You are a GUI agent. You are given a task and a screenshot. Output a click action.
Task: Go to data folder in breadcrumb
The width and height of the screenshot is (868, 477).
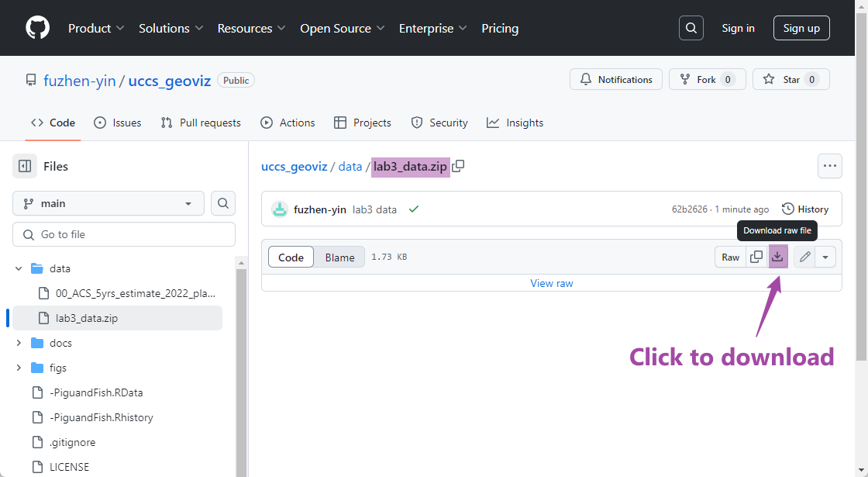(350, 166)
